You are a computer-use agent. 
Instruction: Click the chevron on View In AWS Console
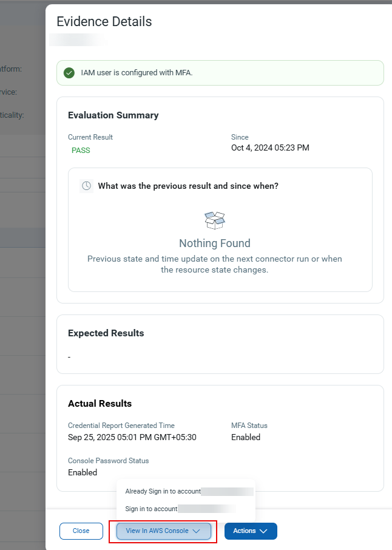click(x=196, y=531)
